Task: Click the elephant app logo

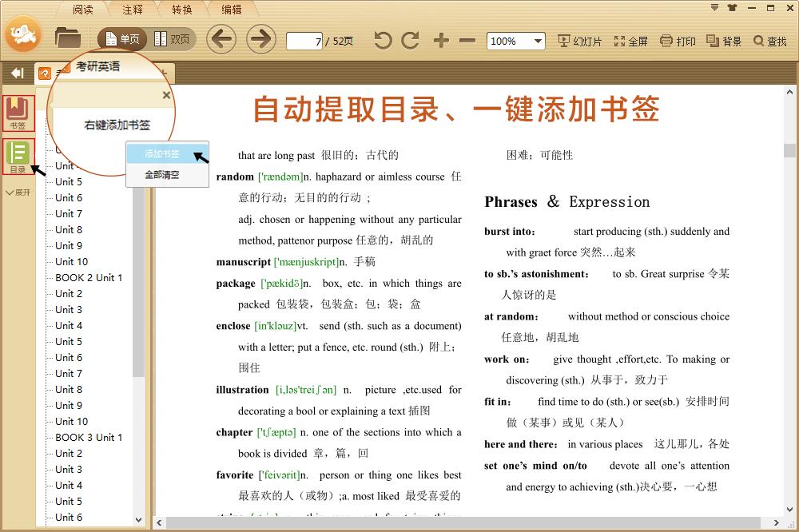Action: 23,34
